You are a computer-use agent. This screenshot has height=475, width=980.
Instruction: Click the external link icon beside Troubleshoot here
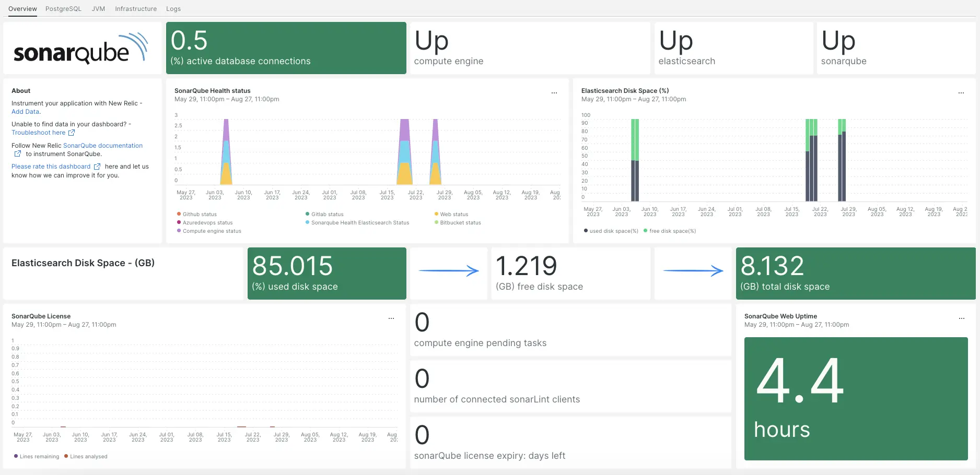coord(72,133)
